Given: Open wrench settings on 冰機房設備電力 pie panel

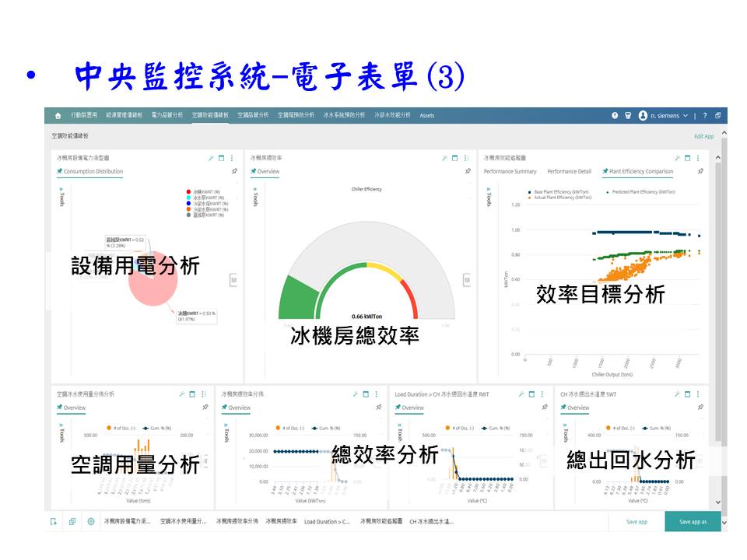Looking at the screenshot, I should [211, 158].
